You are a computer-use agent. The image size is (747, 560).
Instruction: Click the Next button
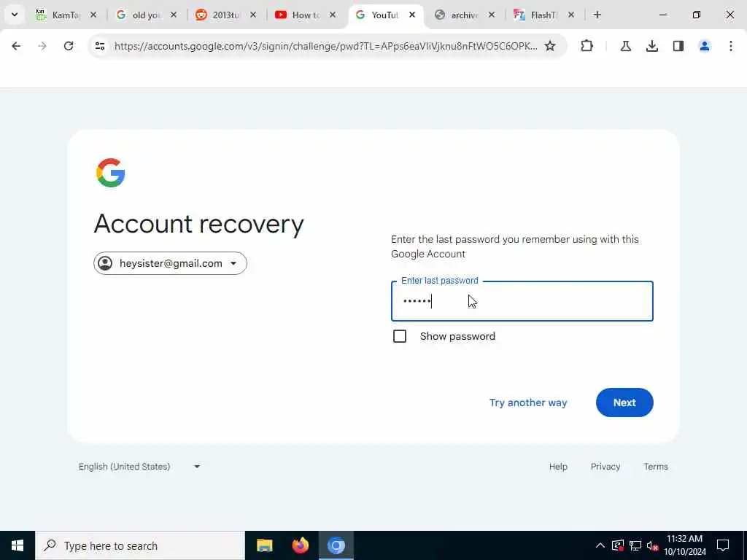(624, 402)
